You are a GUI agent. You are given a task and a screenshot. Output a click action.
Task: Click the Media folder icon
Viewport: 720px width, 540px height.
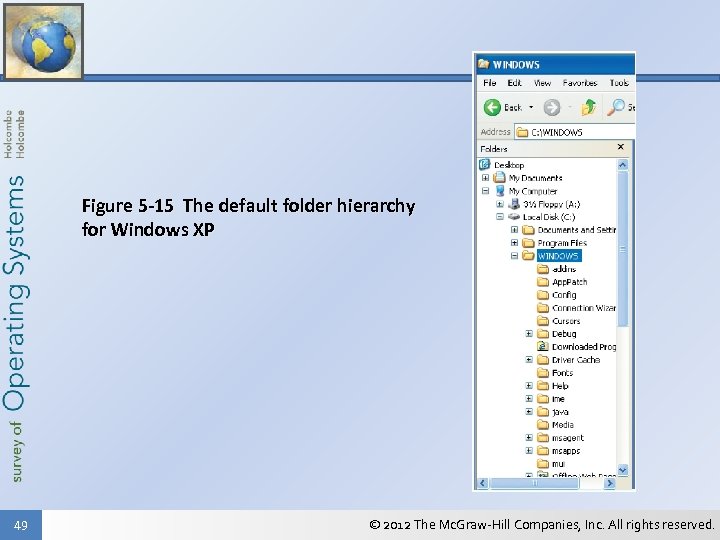(x=543, y=425)
